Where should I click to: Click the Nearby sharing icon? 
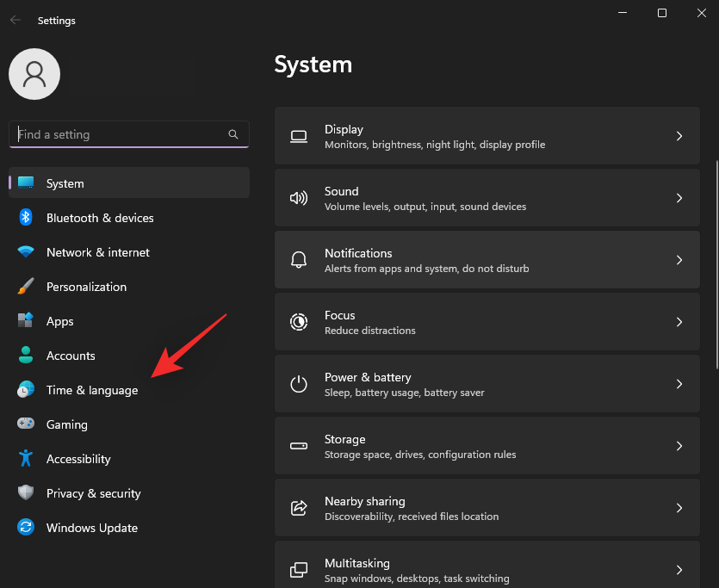[298, 507]
